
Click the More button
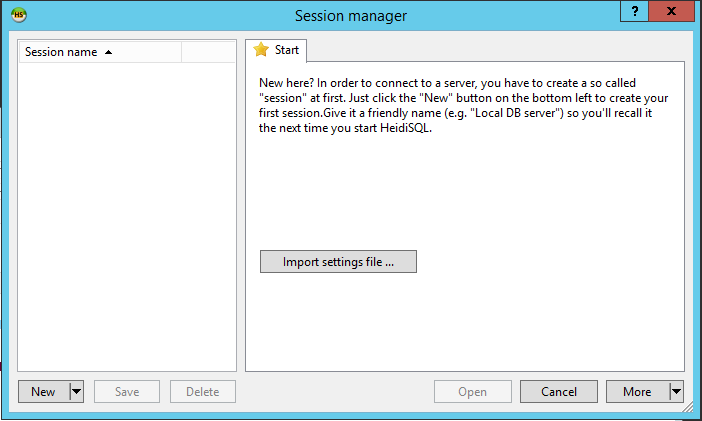click(x=638, y=392)
